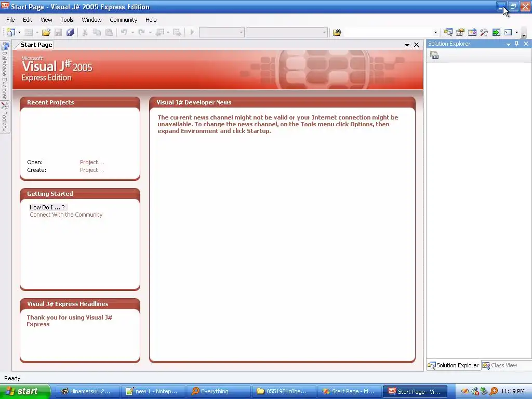Open the Object Browser toolbar icon

click(472, 32)
